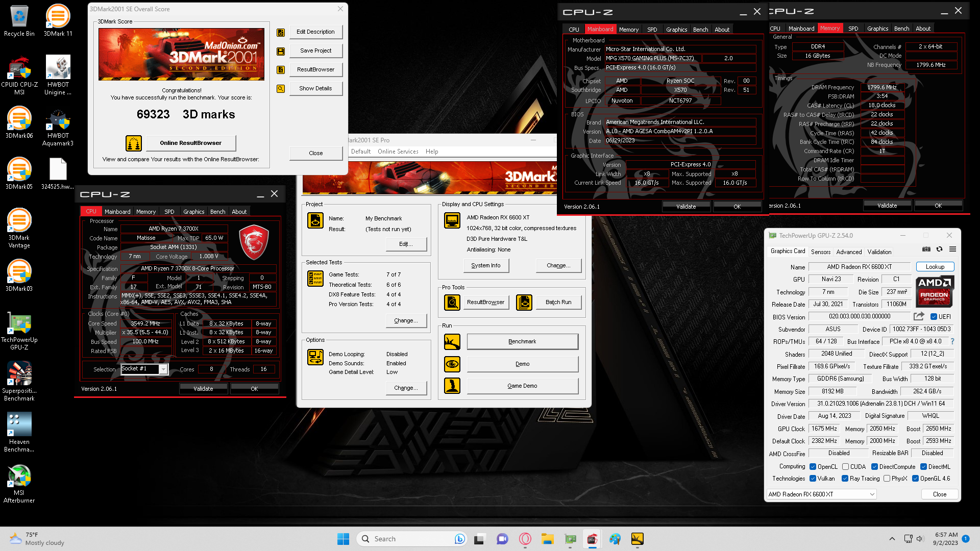The height and width of the screenshot is (551, 980).
Task: Switch to Mainboard tab in CPU-Z CPU window
Action: coord(117,212)
